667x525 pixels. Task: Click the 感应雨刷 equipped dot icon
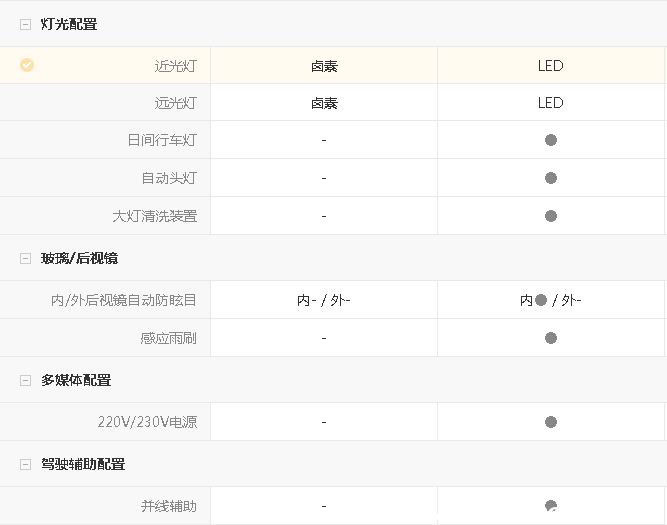tap(550, 338)
